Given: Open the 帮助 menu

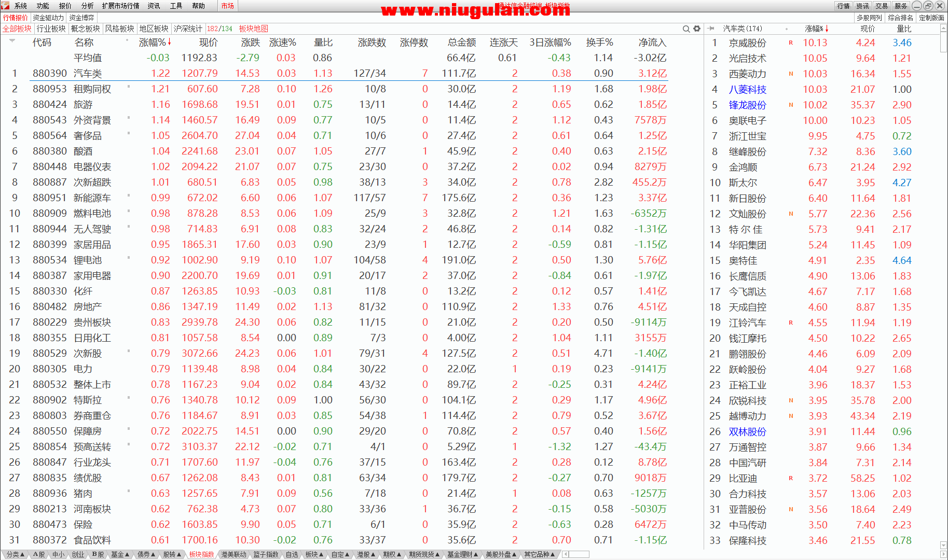Looking at the screenshot, I should coord(199,6).
